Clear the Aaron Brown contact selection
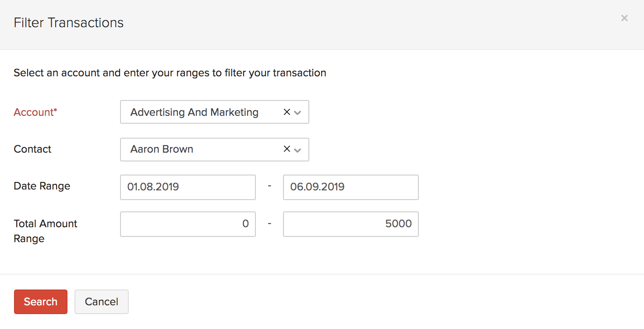Screen dimensions: 644x329 [286, 149]
